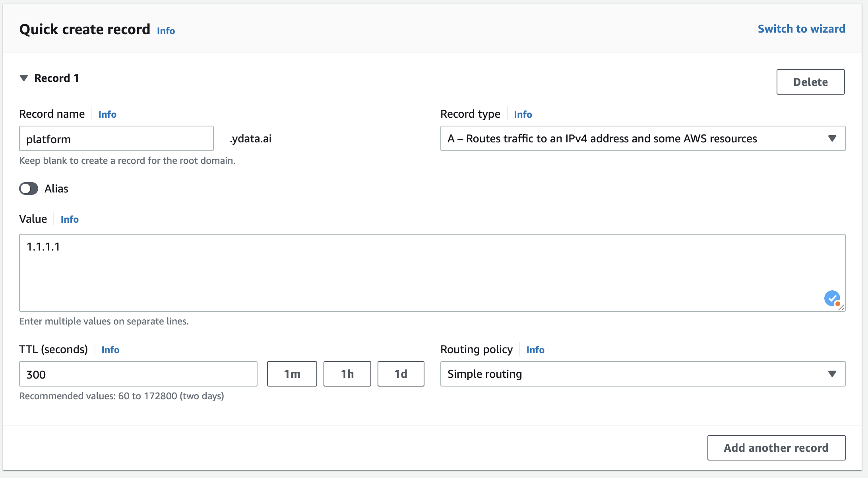Image resolution: width=868 pixels, height=478 pixels.
Task: Select the 1d TTL preset button
Action: tap(401, 373)
